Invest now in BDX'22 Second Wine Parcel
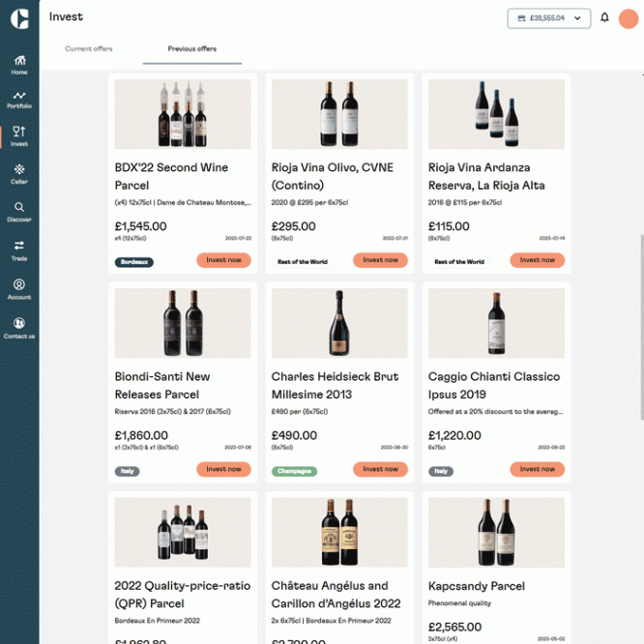The height and width of the screenshot is (644, 644). pyautogui.click(x=223, y=260)
